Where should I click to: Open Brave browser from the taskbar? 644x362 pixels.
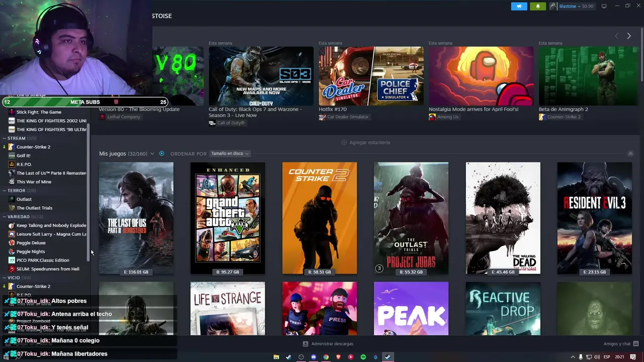[338, 357]
